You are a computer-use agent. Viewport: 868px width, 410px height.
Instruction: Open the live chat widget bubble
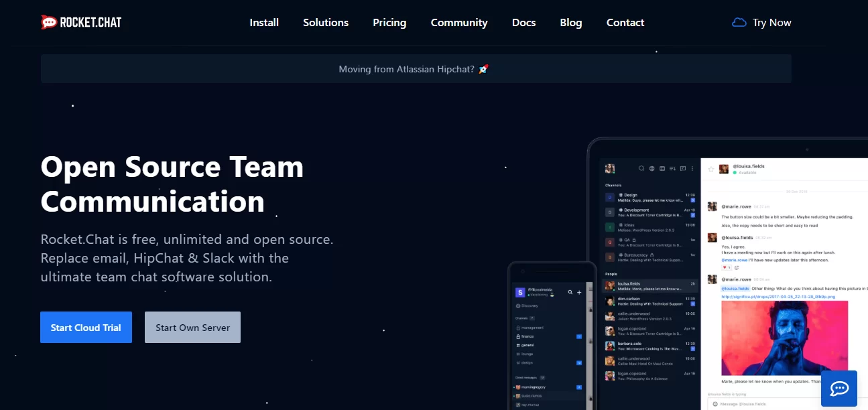[839, 389]
